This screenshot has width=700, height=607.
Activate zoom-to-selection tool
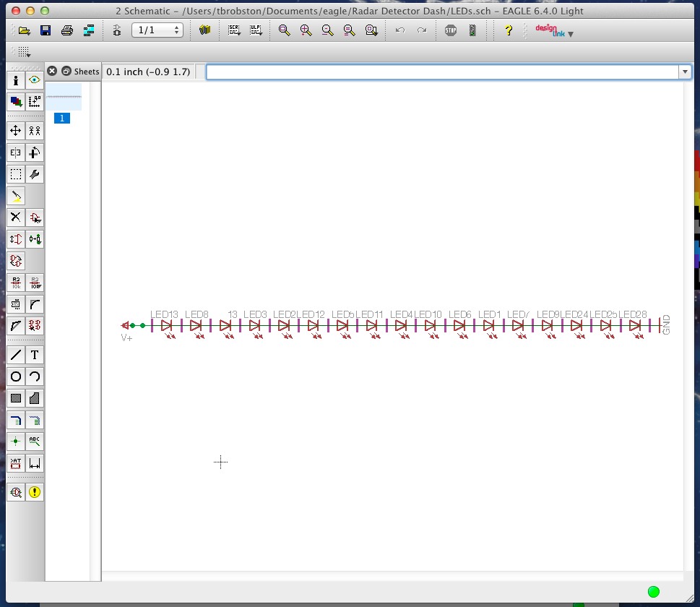pos(371,30)
